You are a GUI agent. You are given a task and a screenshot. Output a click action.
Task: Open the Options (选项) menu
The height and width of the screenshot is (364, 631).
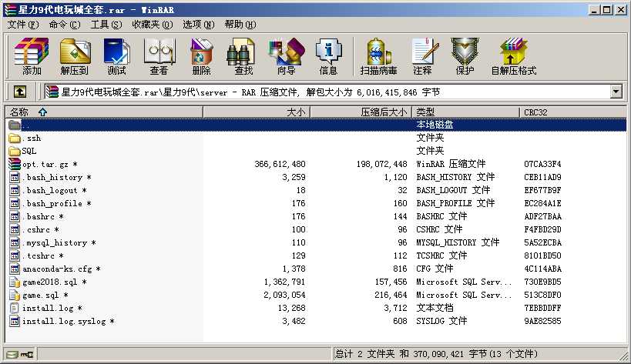click(x=199, y=25)
